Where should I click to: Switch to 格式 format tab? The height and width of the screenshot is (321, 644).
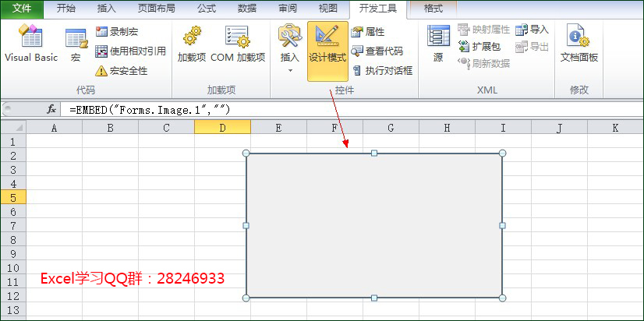433,9
